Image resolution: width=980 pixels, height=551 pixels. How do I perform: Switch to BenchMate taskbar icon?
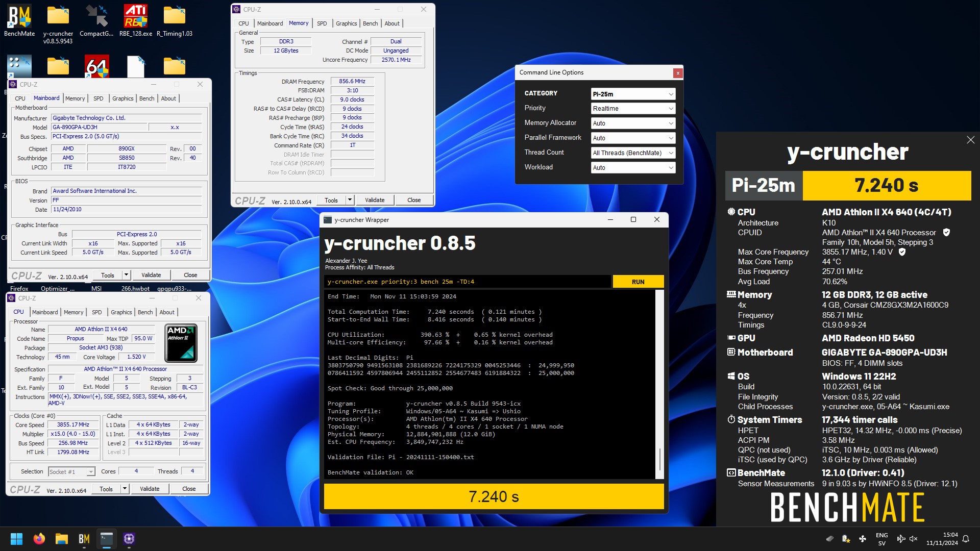coord(84,539)
